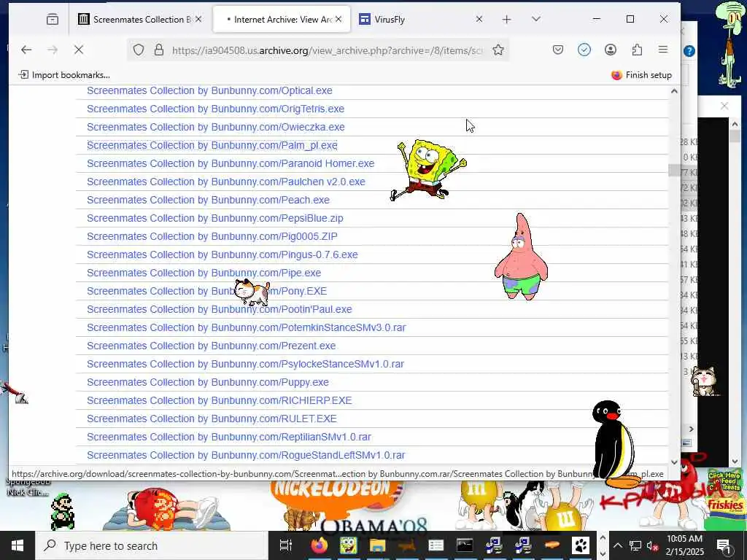This screenshot has height=560, width=747.
Task: Go back to the previous page
Action: point(26,50)
